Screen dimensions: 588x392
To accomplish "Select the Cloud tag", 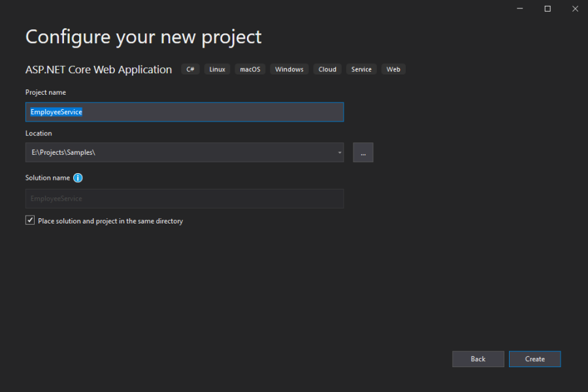I will point(327,69).
